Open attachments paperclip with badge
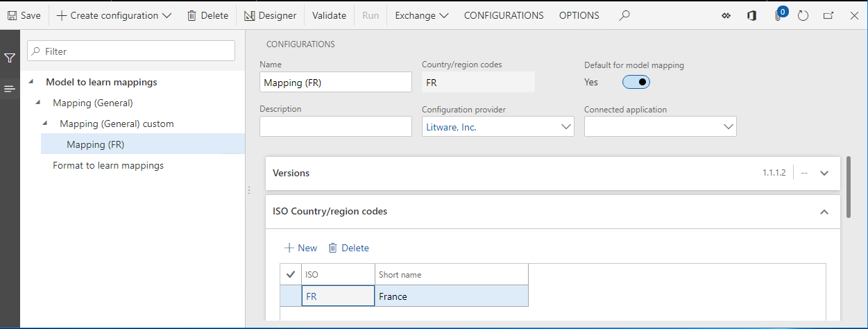Image resolution: width=868 pixels, height=329 pixels. click(780, 15)
